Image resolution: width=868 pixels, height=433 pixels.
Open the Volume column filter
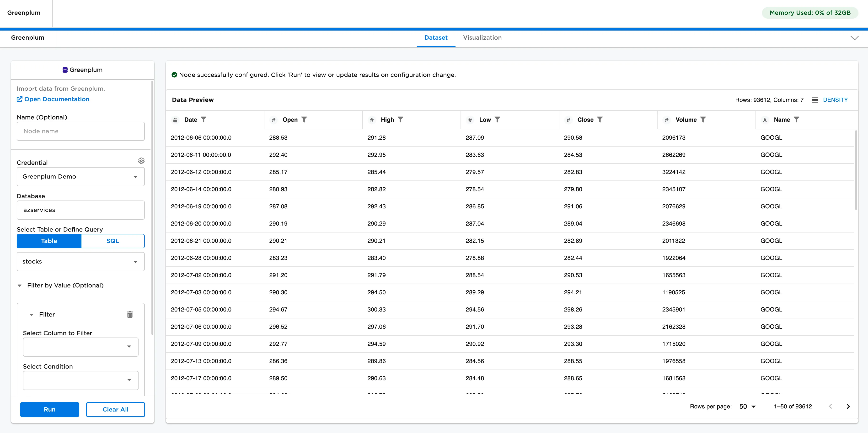click(703, 120)
